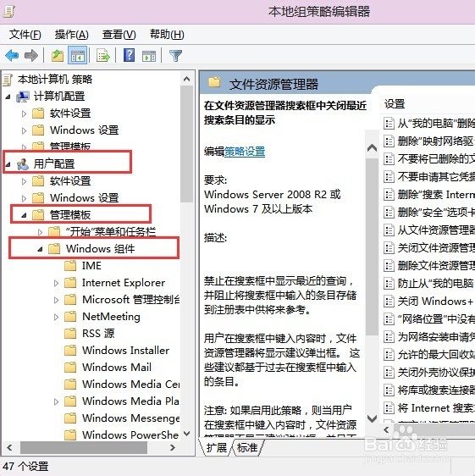Expand the Internet Explorer node
Screen dimensions: 475x476
point(56,283)
